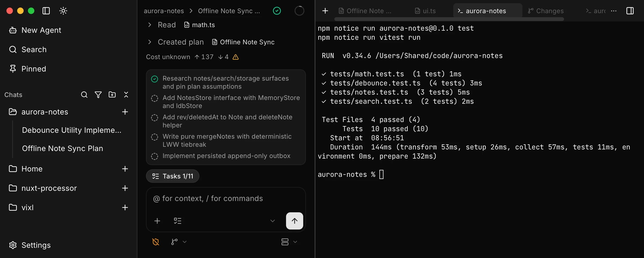644x258 pixels.
Task: Add a chat to nuxt-processor
Action: (x=125, y=188)
